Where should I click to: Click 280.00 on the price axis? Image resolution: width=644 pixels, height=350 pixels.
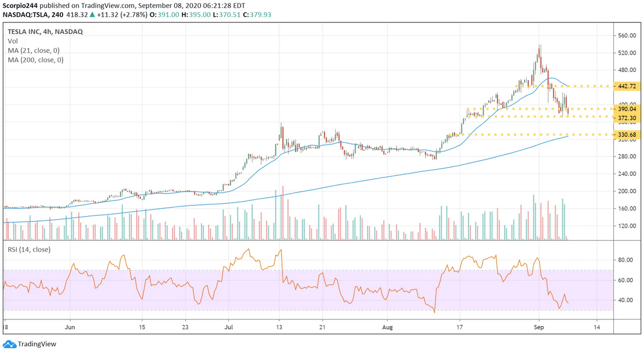click(627, 156)
